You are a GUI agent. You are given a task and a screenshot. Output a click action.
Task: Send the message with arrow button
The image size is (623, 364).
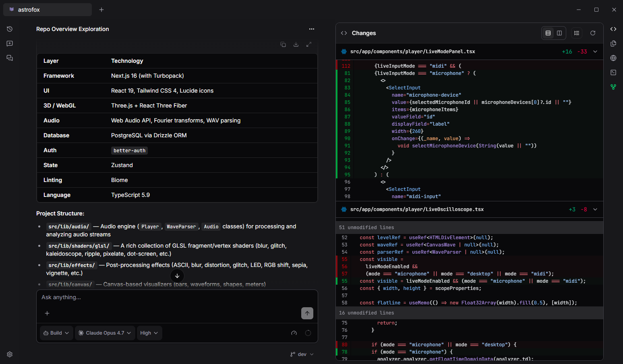(x=307, y=313)
